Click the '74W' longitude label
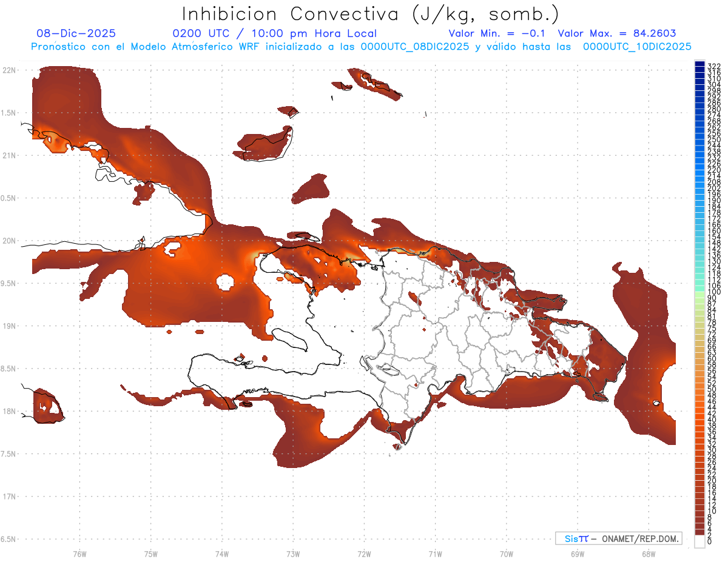Viewport: 728px width, 562px height. [221, 554]
